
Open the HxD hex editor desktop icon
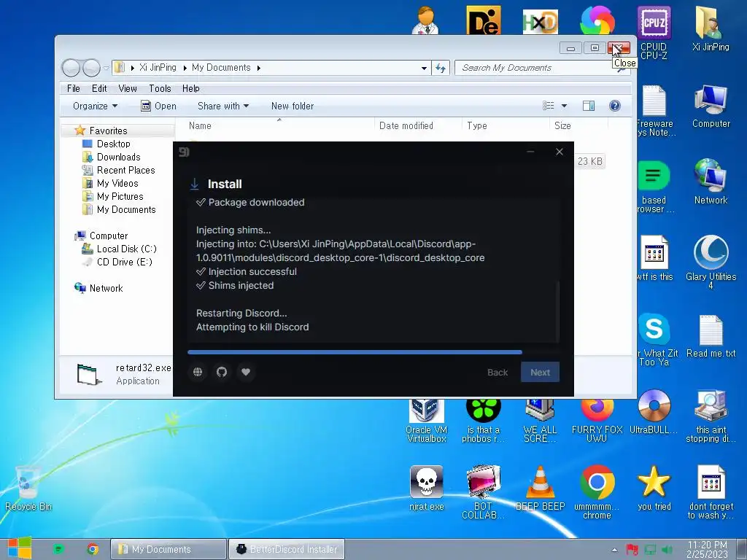click(x=541, y=21)
